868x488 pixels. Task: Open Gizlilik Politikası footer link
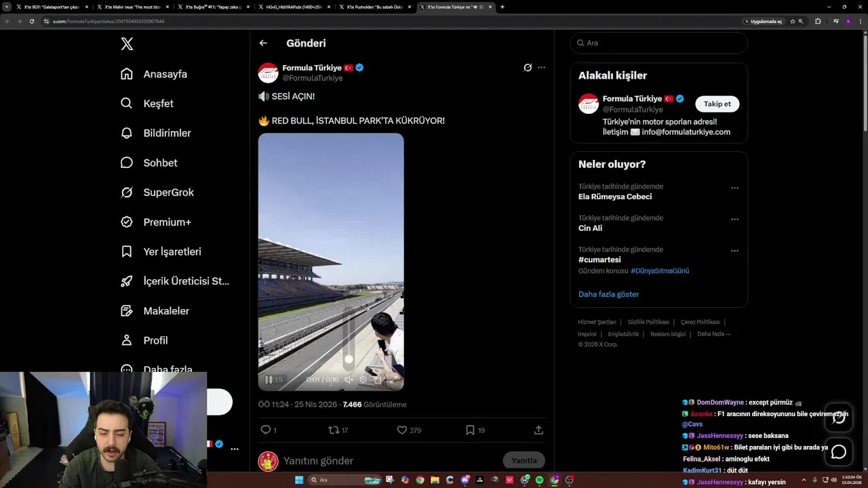pos(648,322)
